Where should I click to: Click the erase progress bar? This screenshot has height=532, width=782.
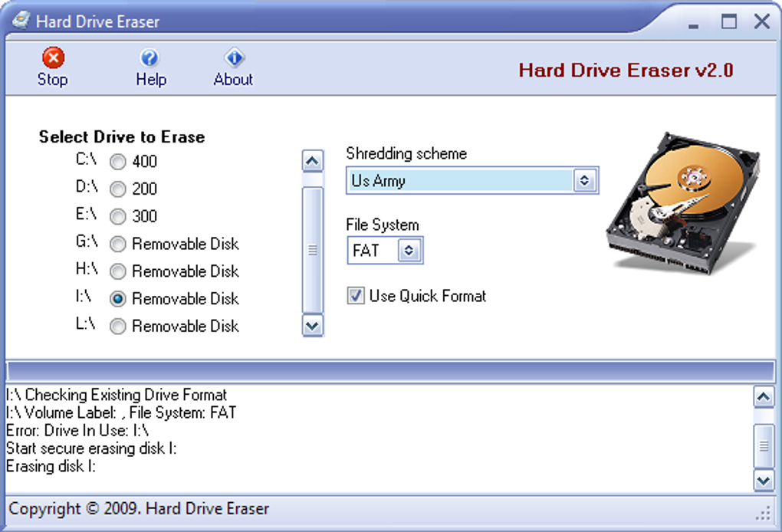point(390,372)
